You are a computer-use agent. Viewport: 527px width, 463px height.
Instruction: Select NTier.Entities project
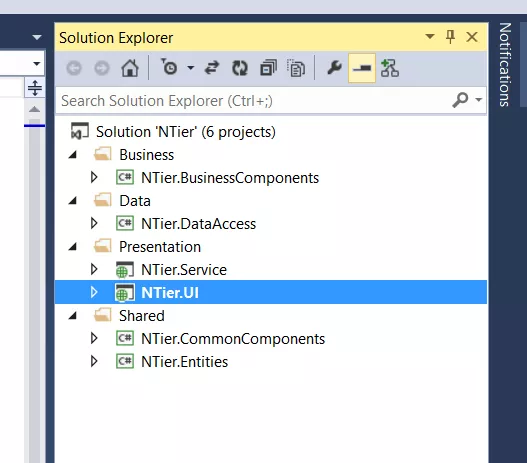click(x=185, y=362)
